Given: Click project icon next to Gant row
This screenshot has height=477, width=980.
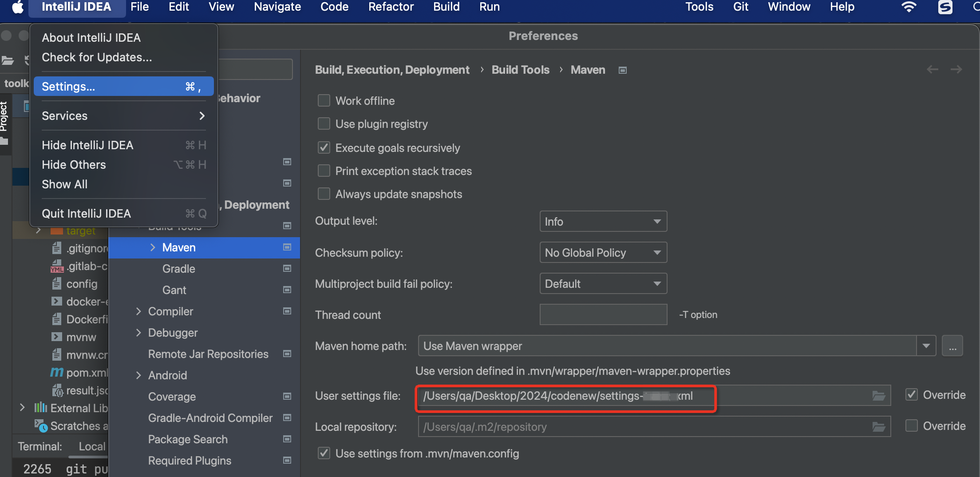Looking at the screenshot, I should 287,290.
